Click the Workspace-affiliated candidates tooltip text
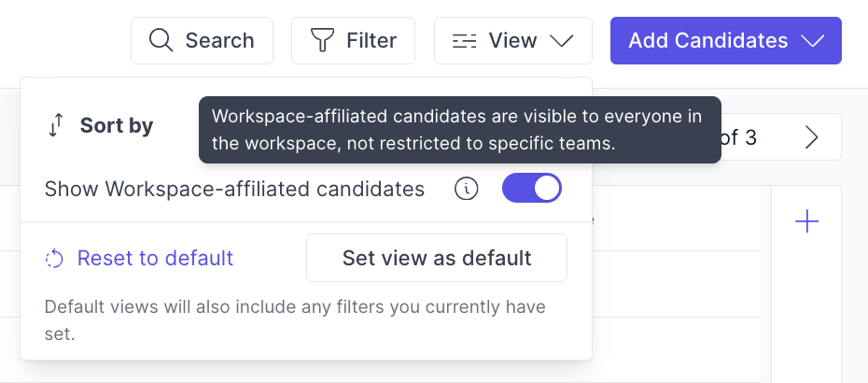Screen dimensions: 868x383 click(x=459, y=130)
